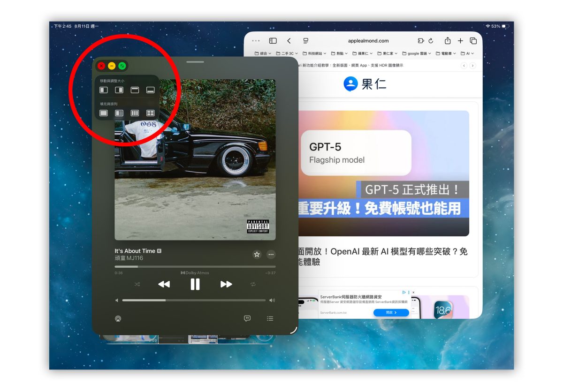This screenshot has height=392, width=563.
Task: Tile Music window to bottom half
Action: pos(150,90)
